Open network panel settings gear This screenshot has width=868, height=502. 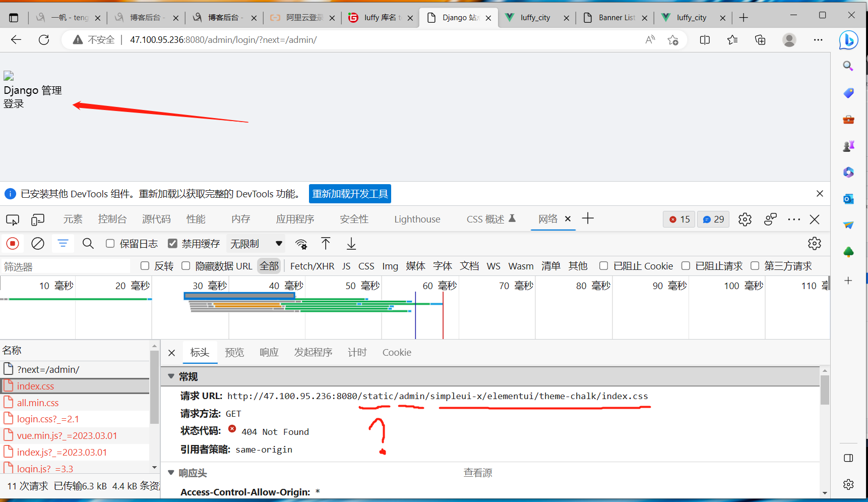tap(815, 244)
